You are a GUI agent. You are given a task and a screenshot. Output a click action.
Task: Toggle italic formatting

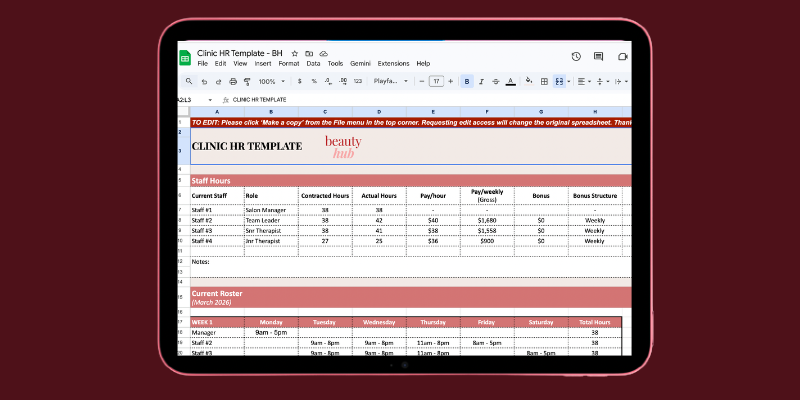click(x=481, y=82)
